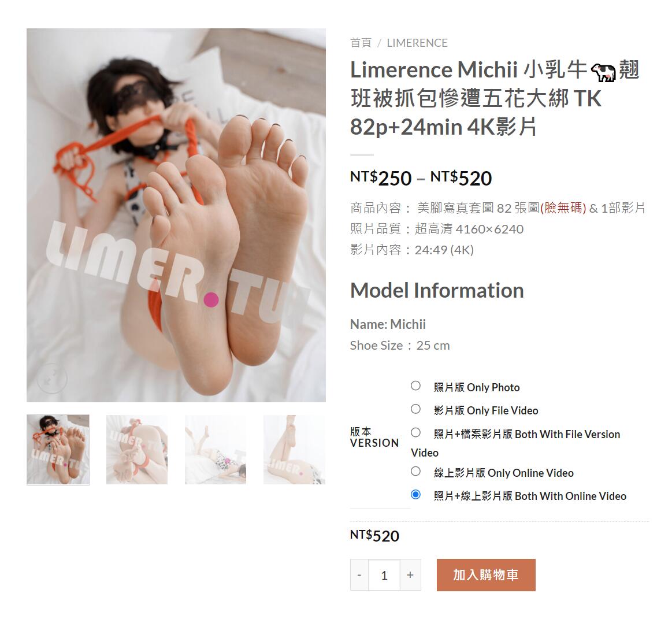Select the 影片版 Only File Video option
This screenshot has height=619, width=672.
[415, 409]
